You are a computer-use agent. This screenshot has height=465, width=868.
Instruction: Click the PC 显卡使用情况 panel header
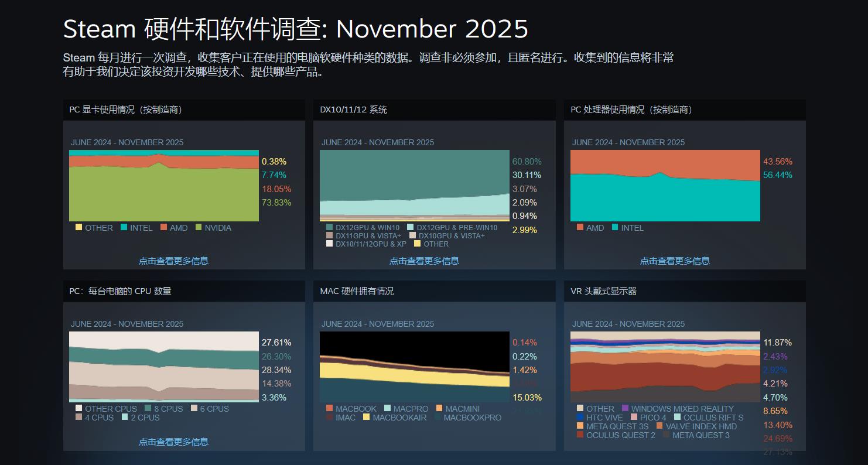tap(184, 110)
